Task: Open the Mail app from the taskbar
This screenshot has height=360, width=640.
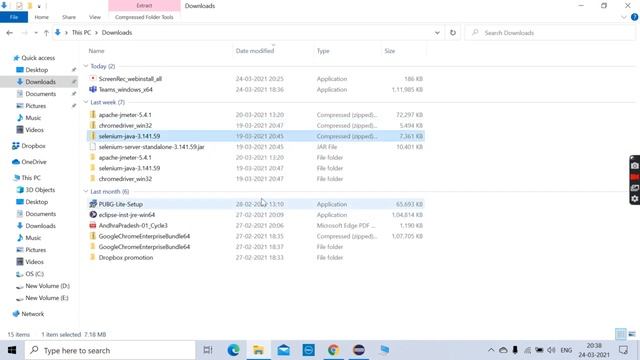Action: tap(283, 350)
